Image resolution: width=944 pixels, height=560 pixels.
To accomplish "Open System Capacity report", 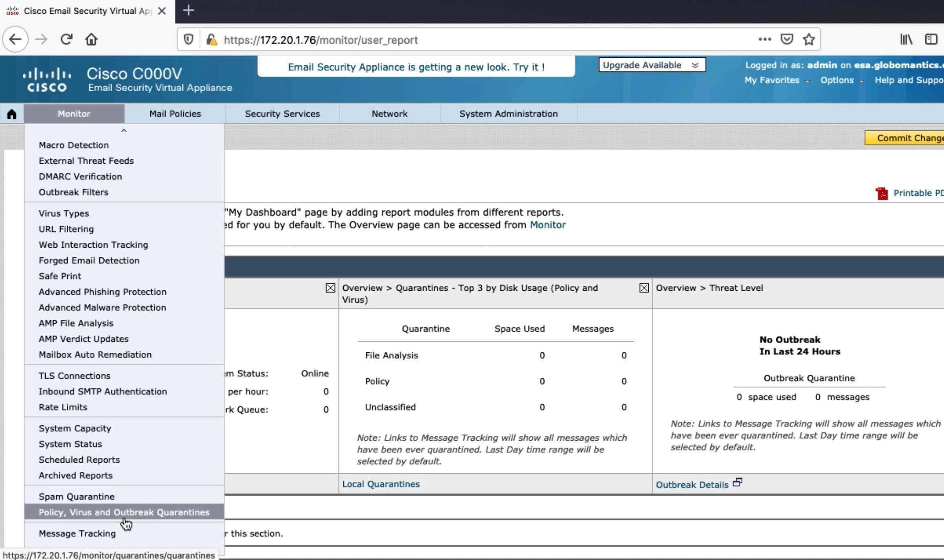I will tap(75, 428).
